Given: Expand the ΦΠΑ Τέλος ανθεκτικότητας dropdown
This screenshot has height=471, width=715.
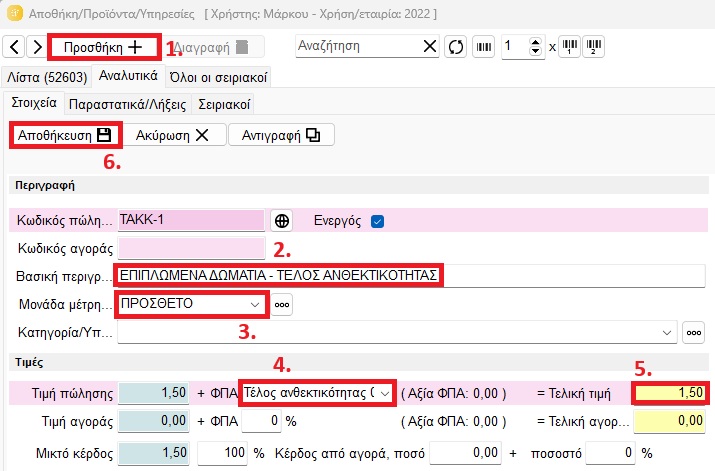Looking at the screenshot, I should click(x=383, y=394).
